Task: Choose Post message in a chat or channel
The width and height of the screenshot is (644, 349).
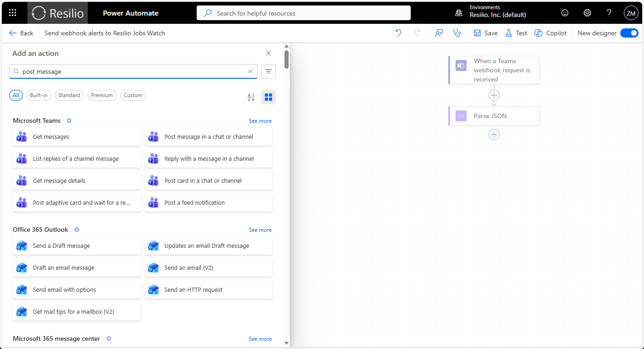Action: click(x=208, y=136)
